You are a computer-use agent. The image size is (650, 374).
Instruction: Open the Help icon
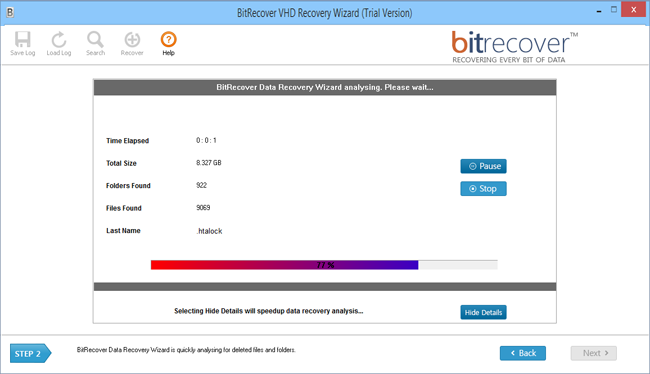pyautogui.click(x=168, y=43)
